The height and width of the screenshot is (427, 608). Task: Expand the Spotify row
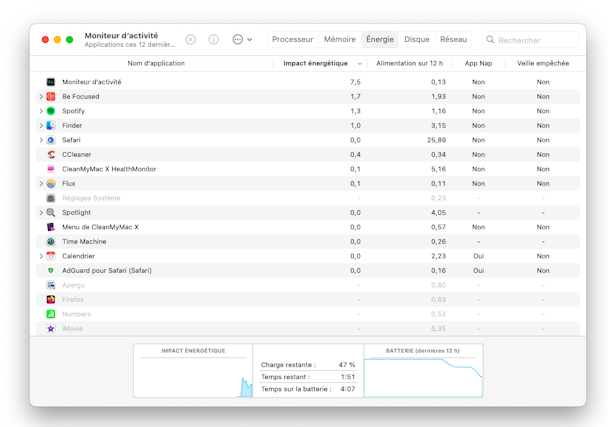click(x=41, y=111)
